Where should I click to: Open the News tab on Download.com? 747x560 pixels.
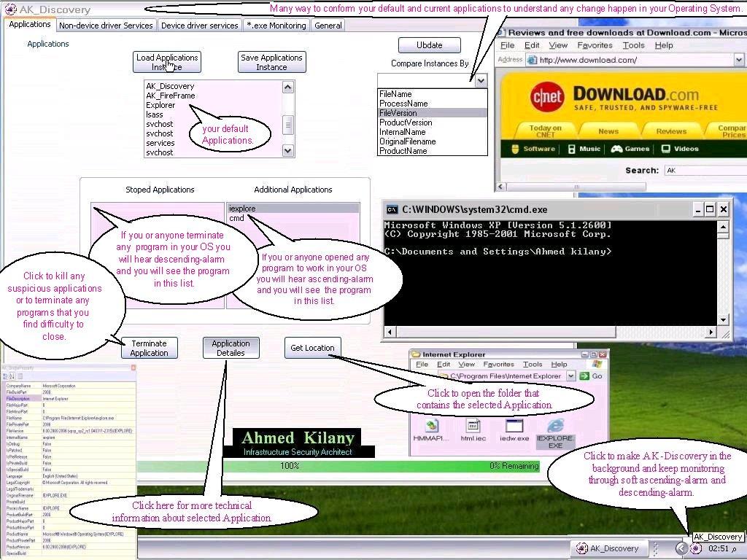[608, 131]
